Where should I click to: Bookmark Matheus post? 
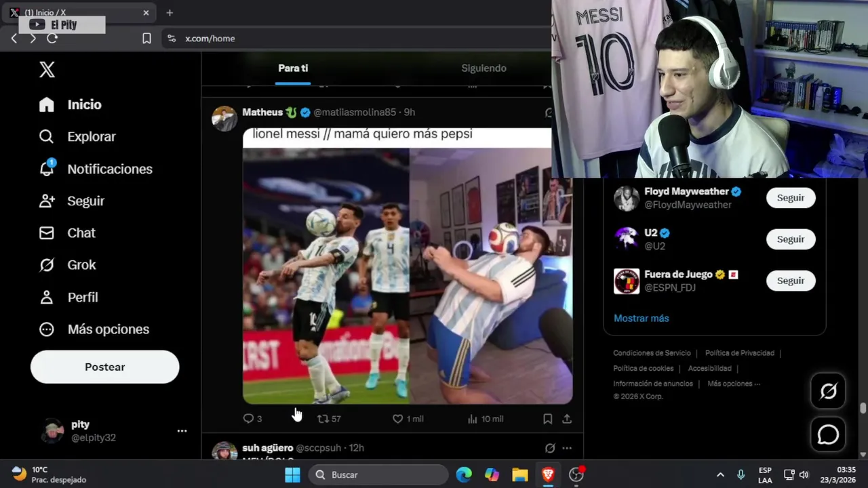[x=547, y=419]
